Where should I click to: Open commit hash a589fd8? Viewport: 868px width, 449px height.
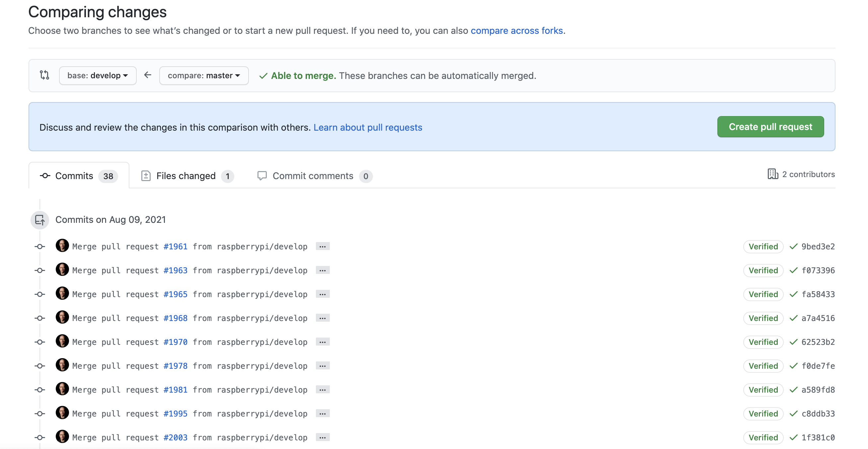click(818, 390)
